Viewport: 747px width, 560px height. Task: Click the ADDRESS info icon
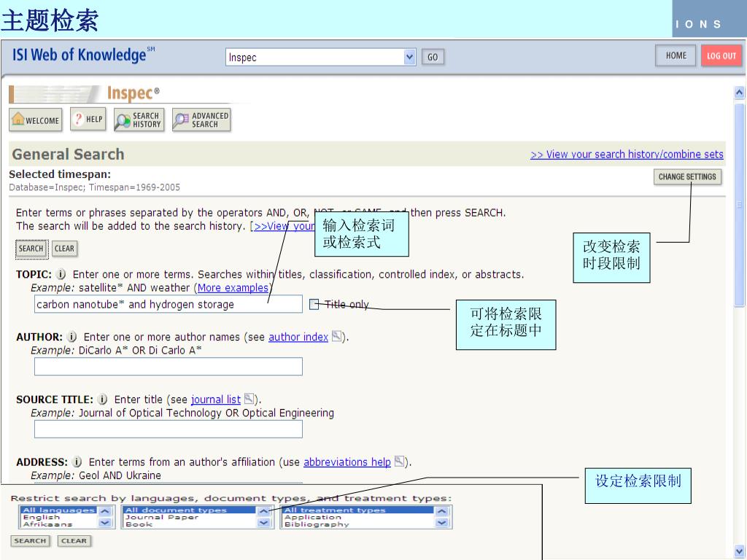coord(77,462)
